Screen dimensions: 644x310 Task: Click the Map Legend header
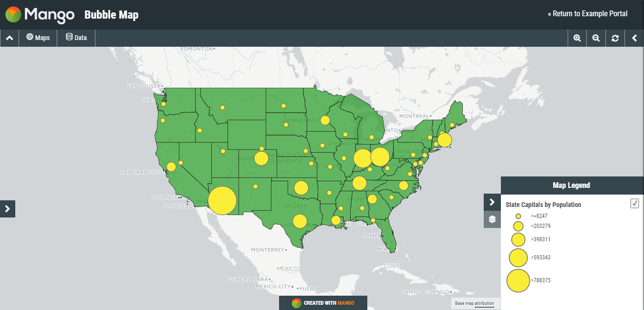coord(571,186)
